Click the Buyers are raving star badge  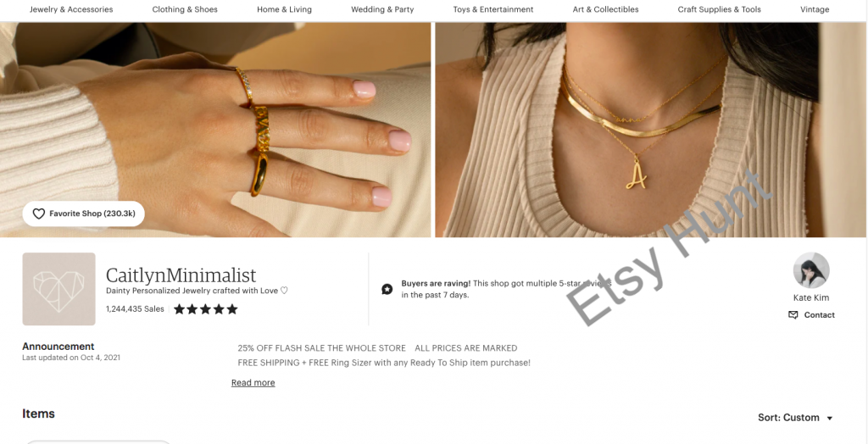[387, 289]
